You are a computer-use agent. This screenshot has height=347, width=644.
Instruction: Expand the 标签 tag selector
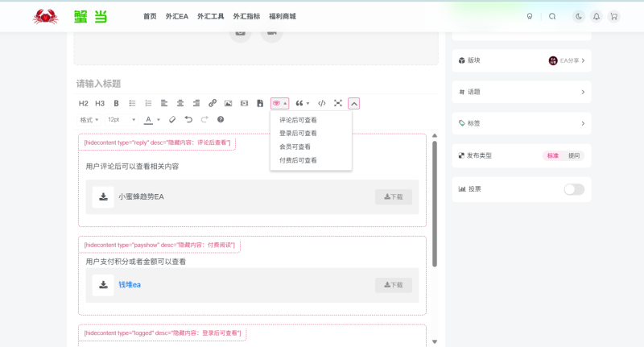pos(522,123)
